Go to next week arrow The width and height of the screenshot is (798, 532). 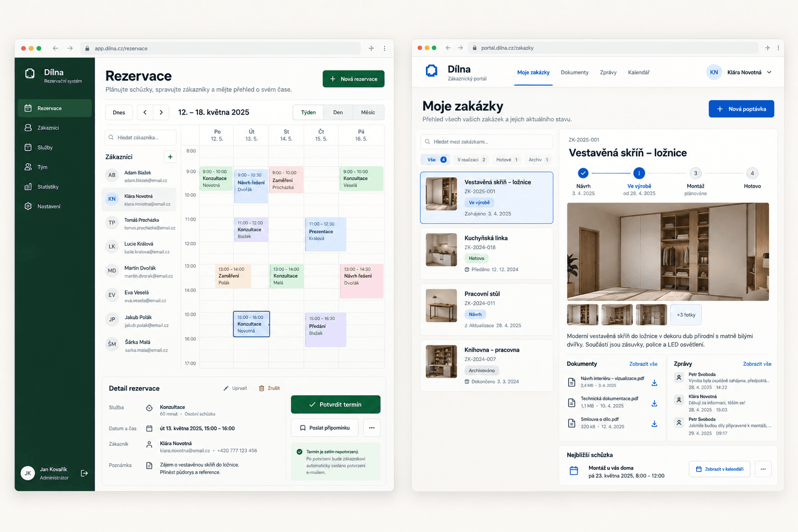click(161, 112)
